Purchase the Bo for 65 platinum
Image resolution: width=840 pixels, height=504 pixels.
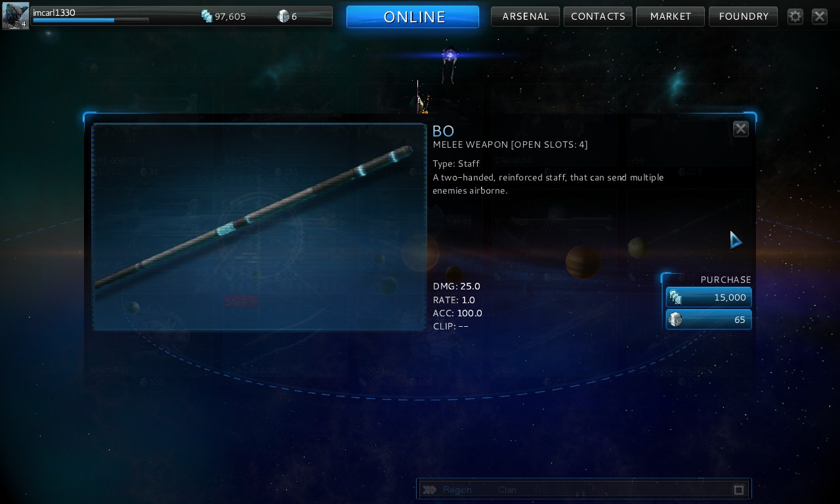point(709,320)
